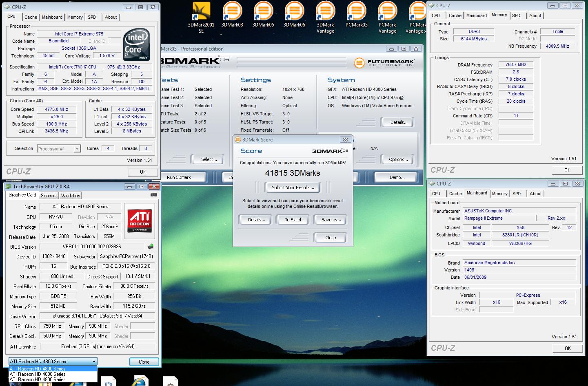Screen dimensions: 588x386
Task: Switch to Mainboard tab in top-left CPU-Z
Action: 52,17
